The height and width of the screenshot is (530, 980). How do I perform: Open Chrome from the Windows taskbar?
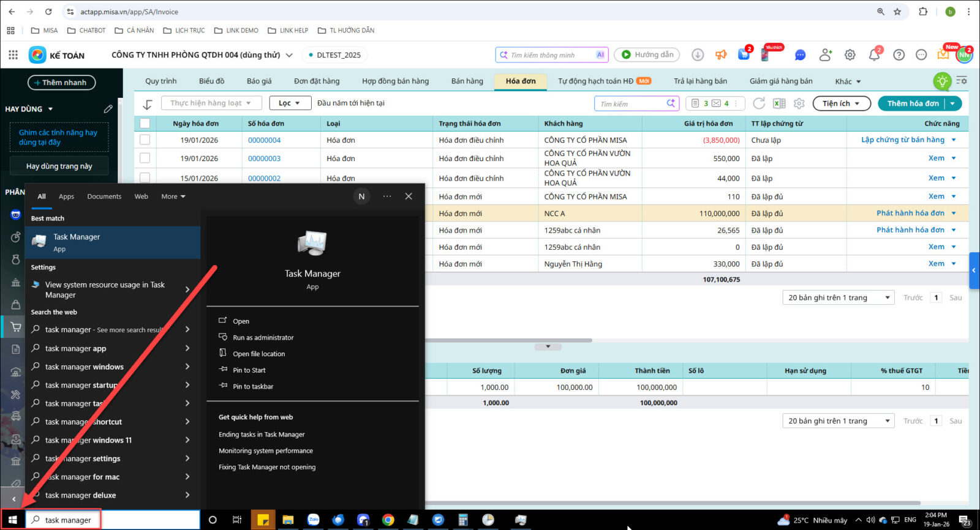(x=388, y=520)
